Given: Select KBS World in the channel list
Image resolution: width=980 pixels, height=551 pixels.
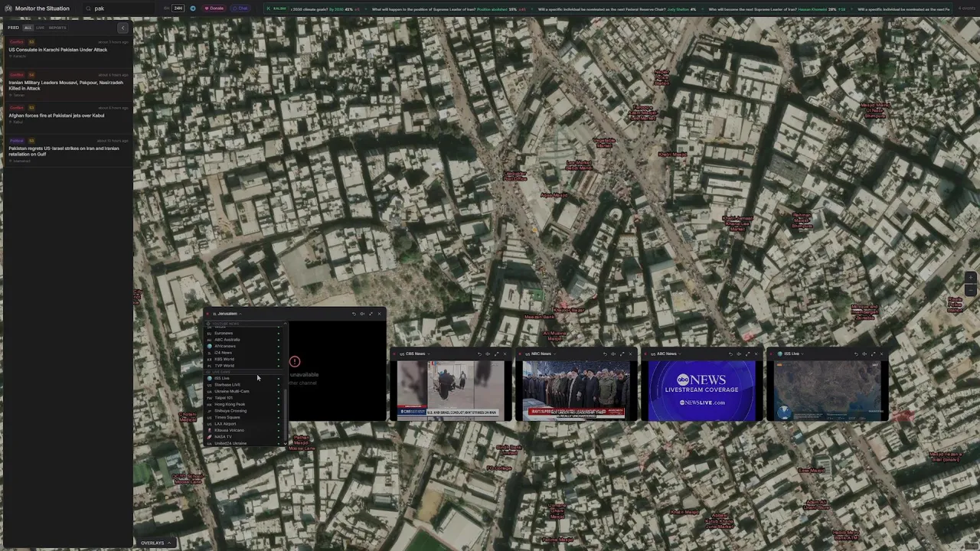Looking at the screenshot, I should [x=244, y=359].
